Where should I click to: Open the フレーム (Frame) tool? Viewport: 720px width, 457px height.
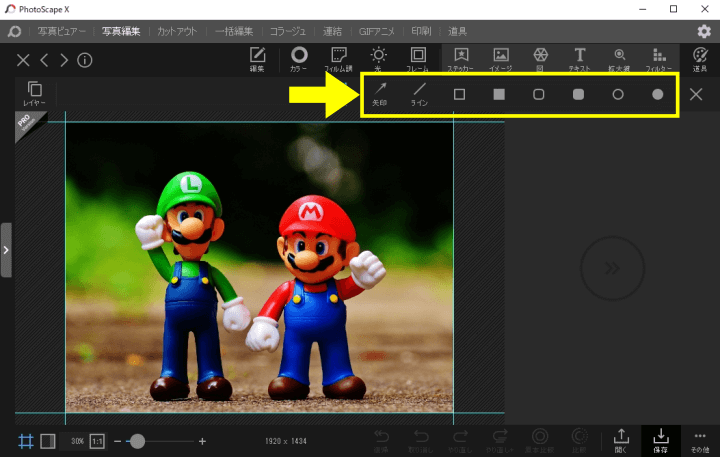pyautogui.click(x=418, y=59)
